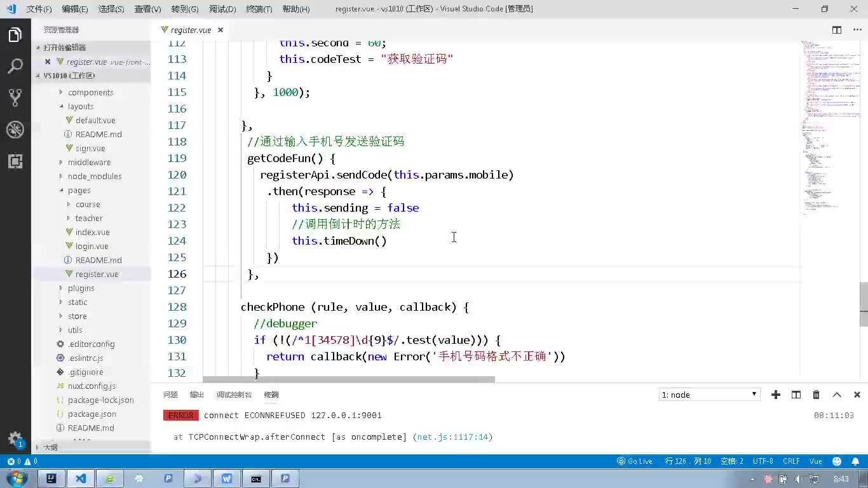The width and height of the screenshot is (868, 488).
Task: Expand the node_modules folder
Action: pos(92,176)
